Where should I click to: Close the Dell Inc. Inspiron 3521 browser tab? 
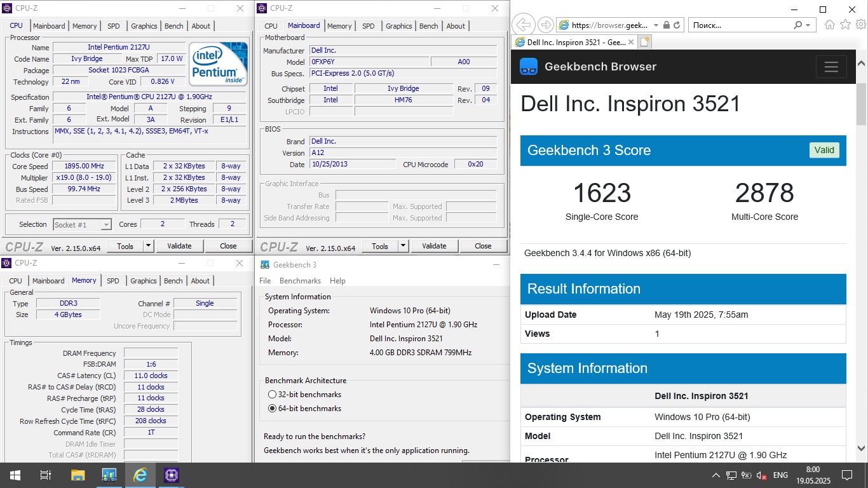click(631, 43)
